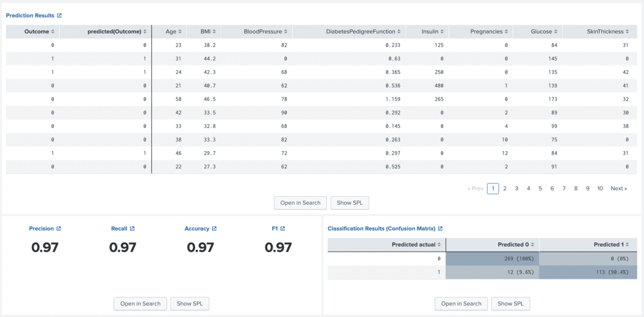Image resolution: width=644 pixels, height=317 pixels.
Task: Click the Confusion Matrix title link icon
Action: point(441,228)
